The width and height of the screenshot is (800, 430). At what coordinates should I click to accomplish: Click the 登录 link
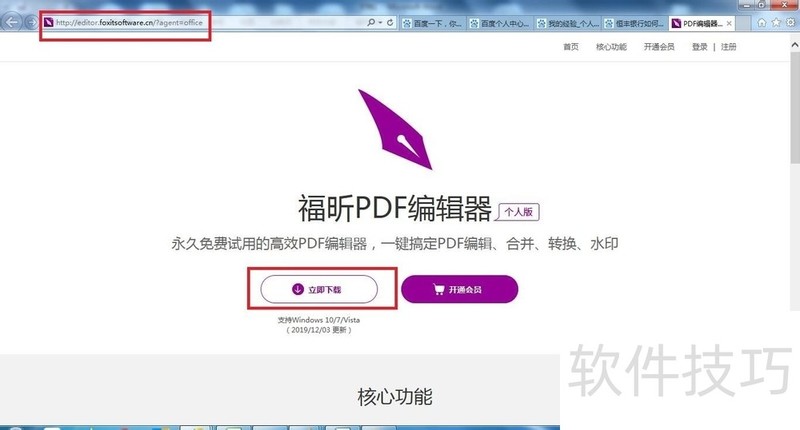pos(699,47)
